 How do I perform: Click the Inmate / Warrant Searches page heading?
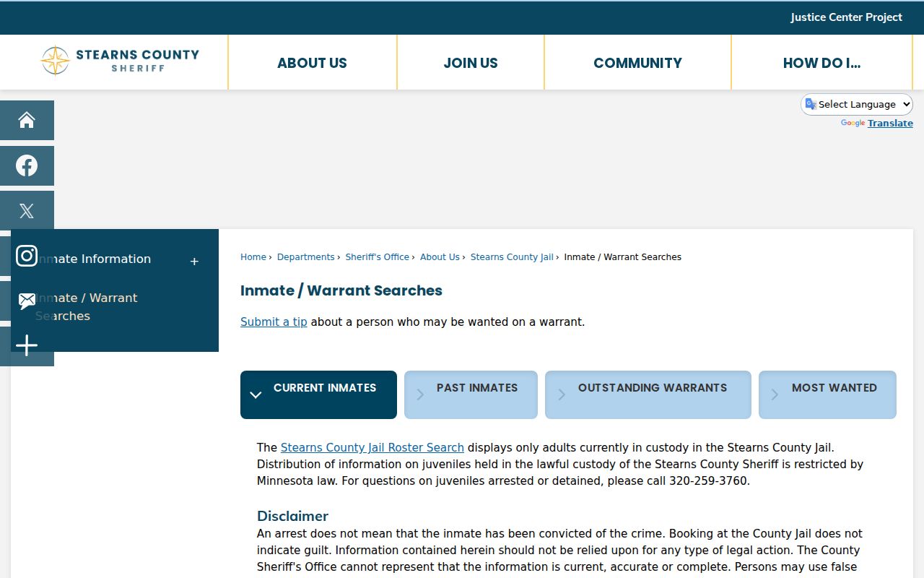coord(341,290)
